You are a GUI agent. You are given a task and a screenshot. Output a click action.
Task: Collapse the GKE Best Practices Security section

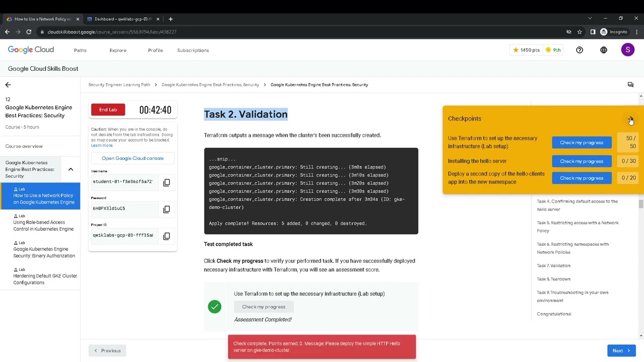coord(70,169)
